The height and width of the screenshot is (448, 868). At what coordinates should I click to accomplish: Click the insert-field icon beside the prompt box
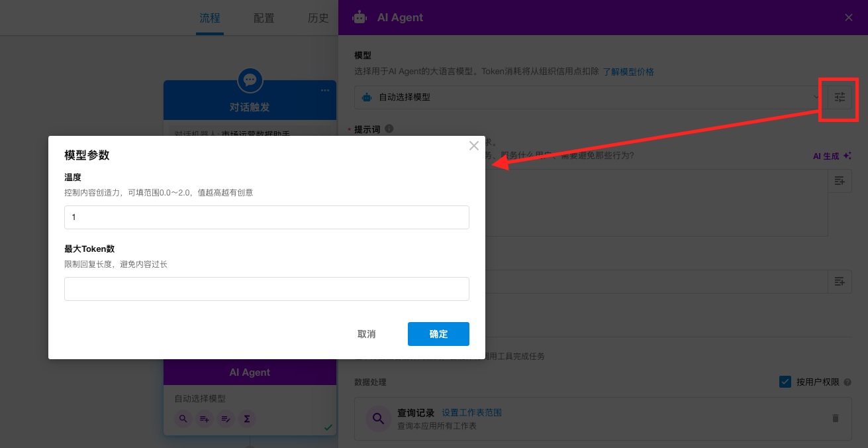tap(840, 181)
